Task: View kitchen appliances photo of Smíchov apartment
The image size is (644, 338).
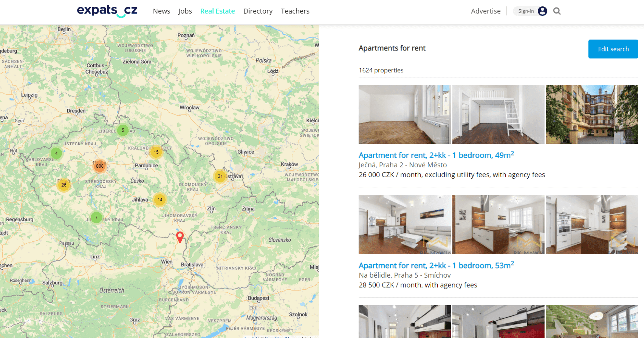Action: 592,225
